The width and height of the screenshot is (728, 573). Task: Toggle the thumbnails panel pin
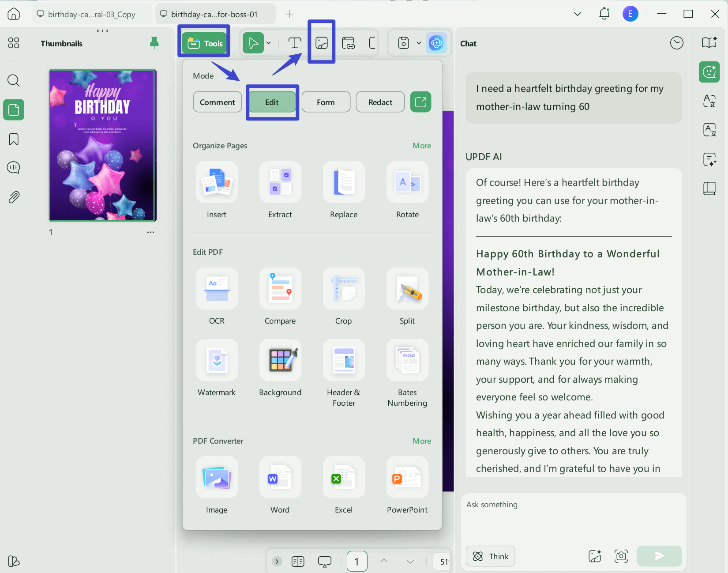(x=154, y=43)
